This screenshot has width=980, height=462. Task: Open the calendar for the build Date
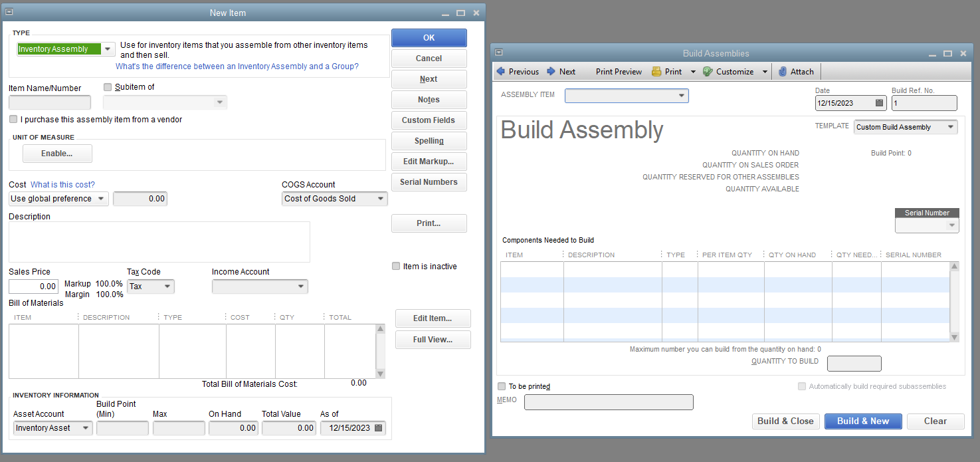point(879,103)
